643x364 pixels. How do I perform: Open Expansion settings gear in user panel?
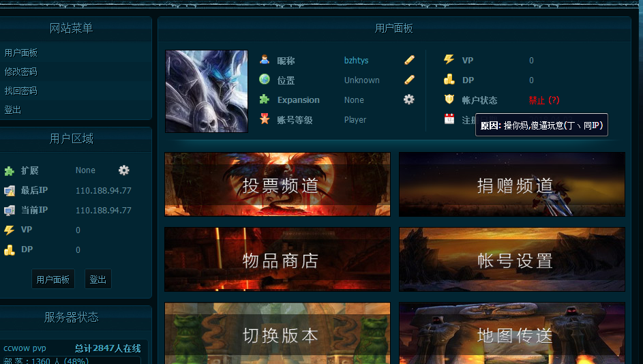[409, 100]
